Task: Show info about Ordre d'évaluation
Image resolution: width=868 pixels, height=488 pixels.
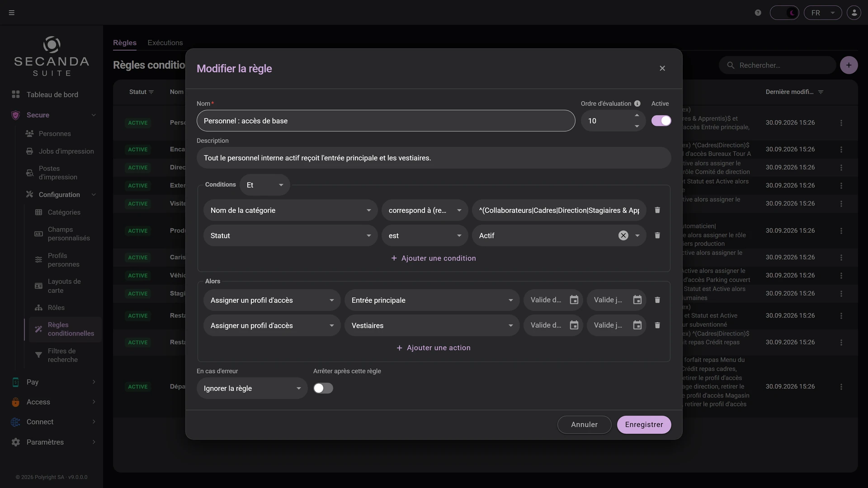Action: (x=637, y=103)
